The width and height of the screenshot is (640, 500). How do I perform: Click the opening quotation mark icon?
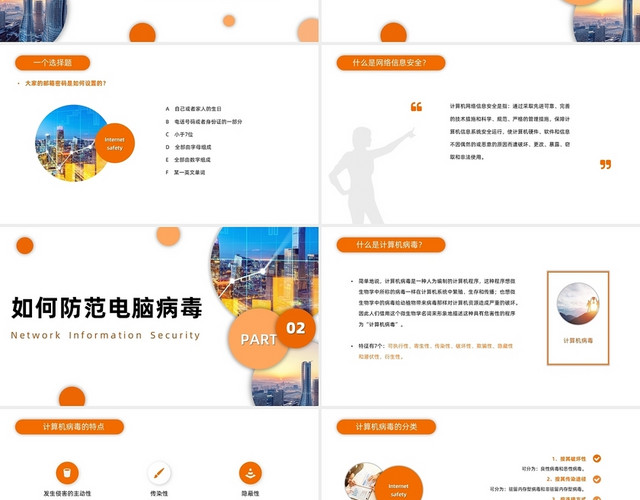coord(416,107)
